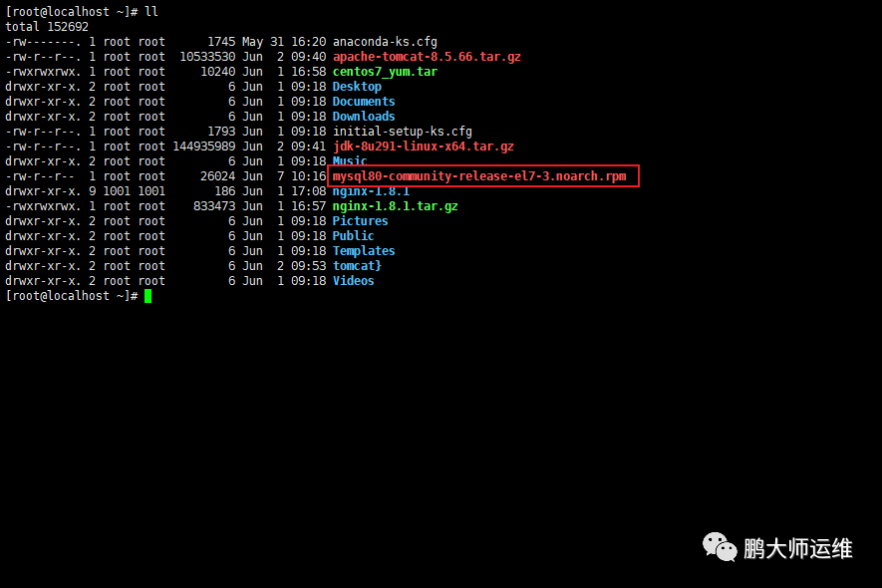The width and height of the screenshot is (882, 588).
Task: Click the jdk-8u291-linux-x64.tar.gz filename
Action: coord(423,147)
